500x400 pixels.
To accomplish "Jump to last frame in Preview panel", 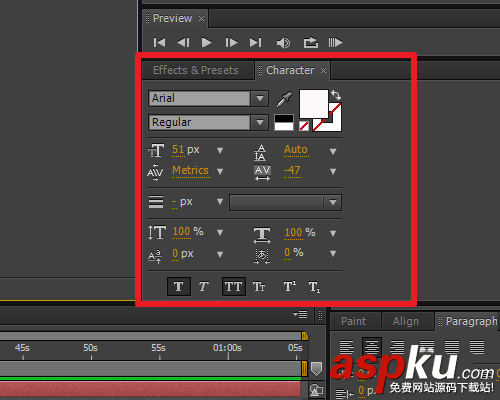I will (256, 43).
